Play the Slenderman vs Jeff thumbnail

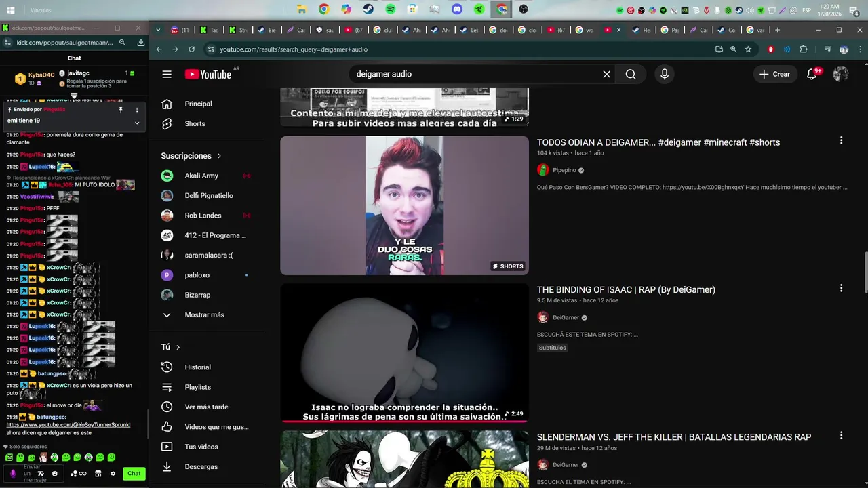404,459
